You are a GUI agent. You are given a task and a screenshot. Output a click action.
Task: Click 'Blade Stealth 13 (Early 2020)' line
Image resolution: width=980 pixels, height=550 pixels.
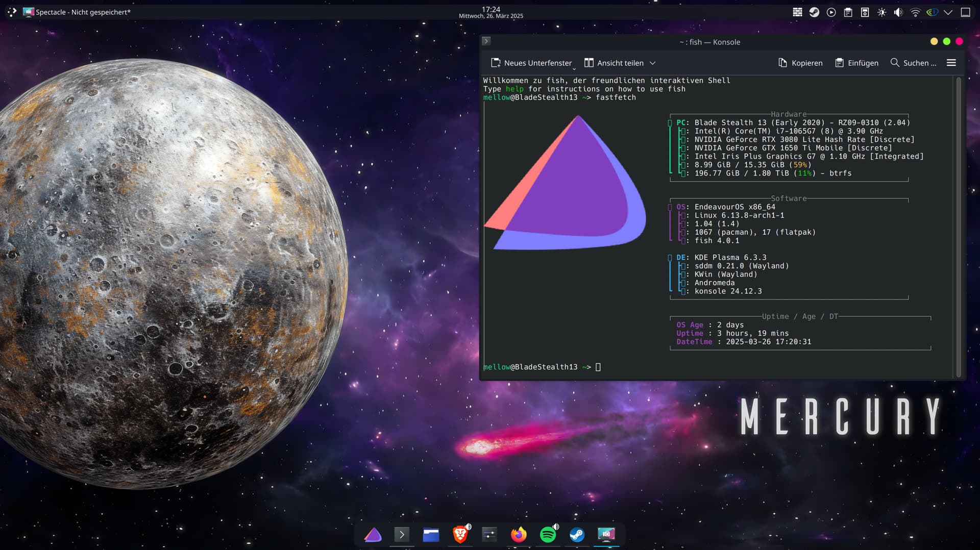pos(802,122)
